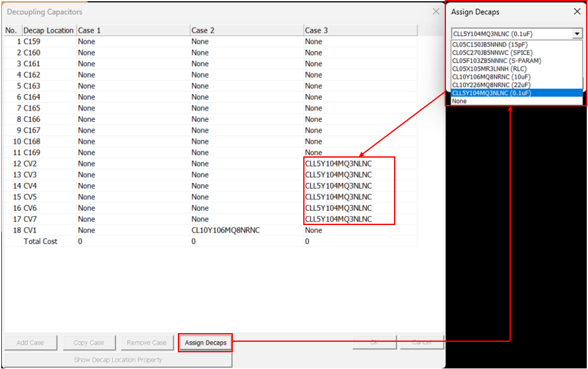Select the Case 2 cell for CV1
This screenshot has width=588, height=369.
pos(225,231)
